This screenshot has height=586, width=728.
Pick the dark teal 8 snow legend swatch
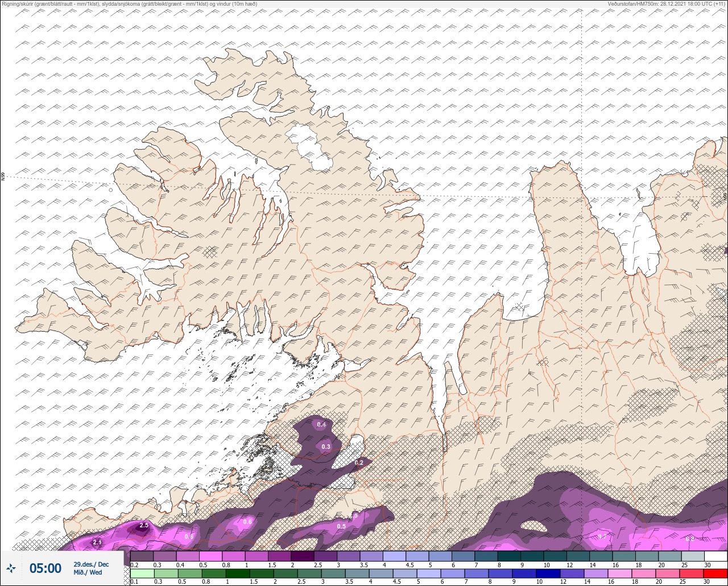(x=509, y=556)
